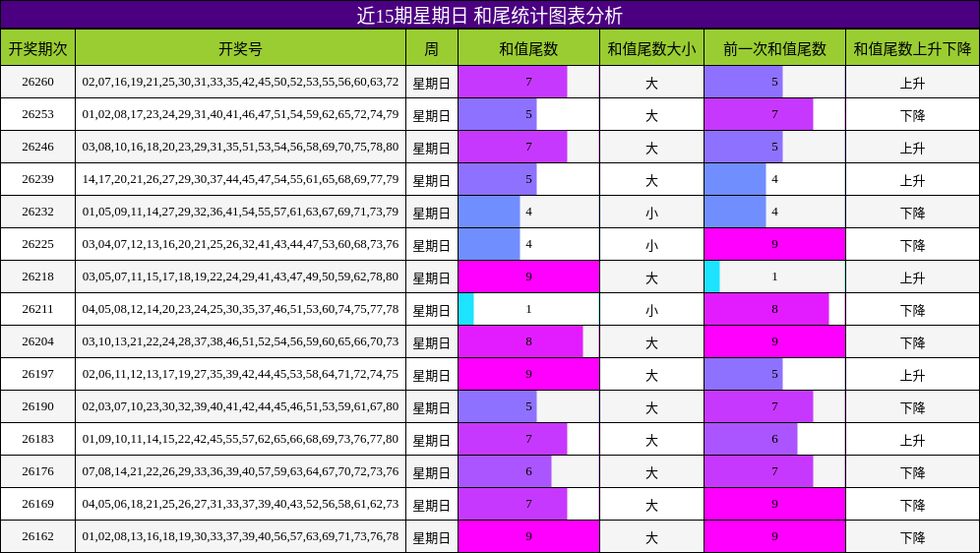Click the numbers starting 14,17,20,21 in row 26239
Screen dimensions: 980x553
tap(241, 179)
